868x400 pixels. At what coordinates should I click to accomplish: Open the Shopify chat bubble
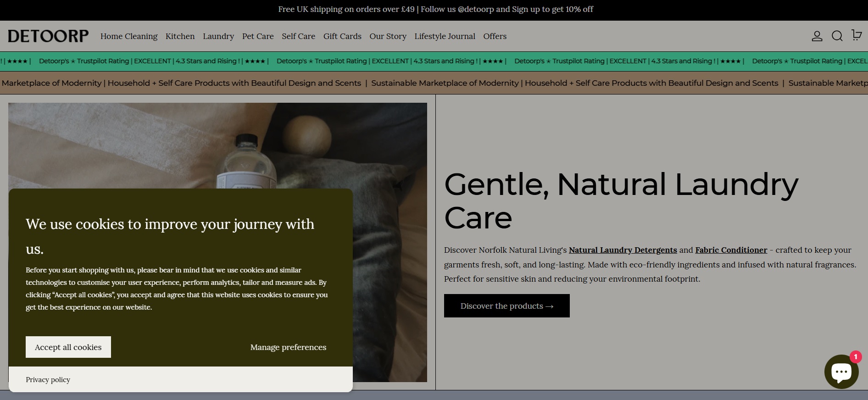coord(841,372)
